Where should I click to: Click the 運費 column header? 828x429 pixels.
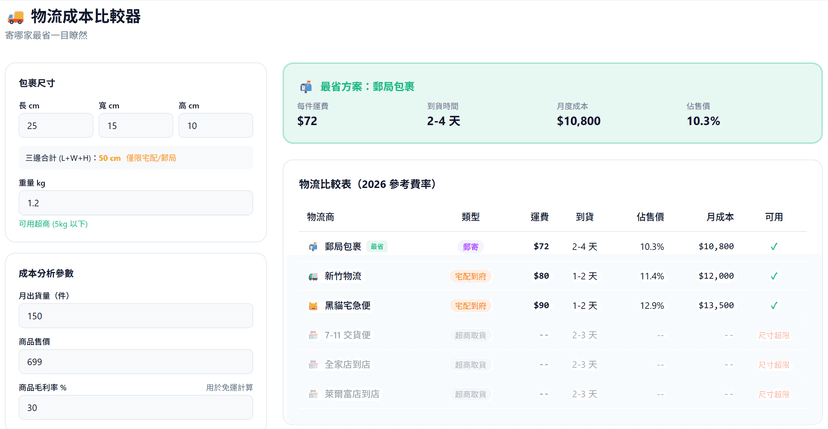click(540, 217)
